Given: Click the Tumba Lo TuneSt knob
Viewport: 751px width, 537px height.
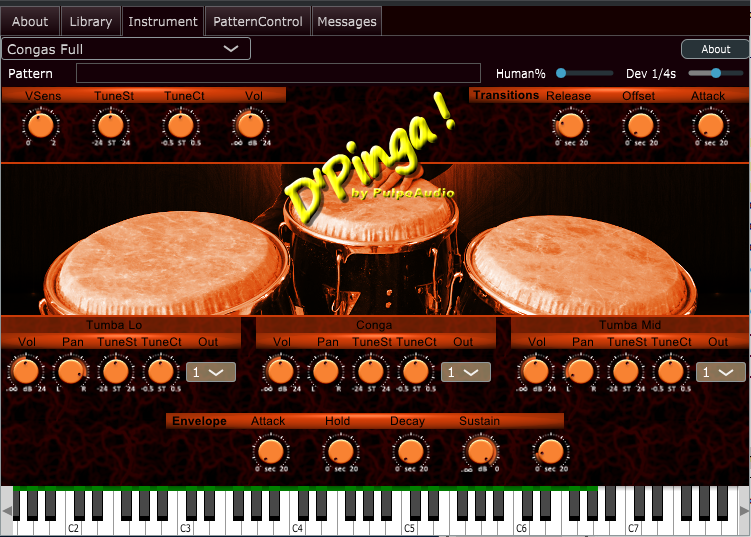Looking at the screenshot, I should pos(116,371).
